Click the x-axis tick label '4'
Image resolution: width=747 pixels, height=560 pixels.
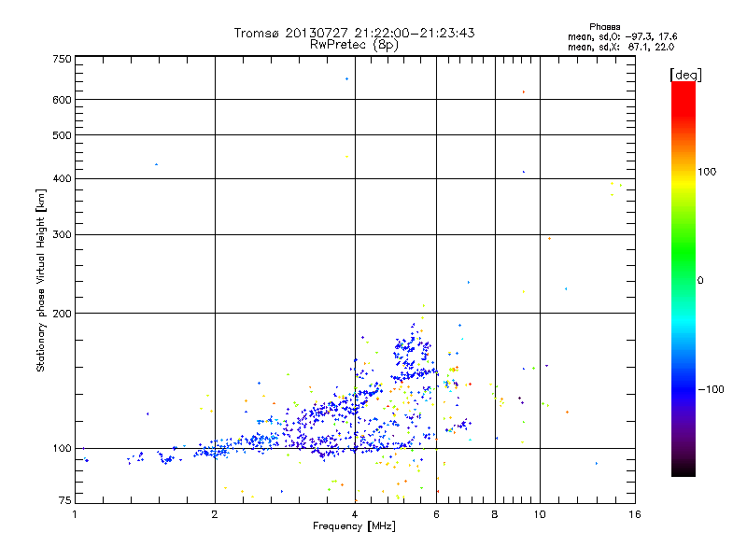[355, 514]
